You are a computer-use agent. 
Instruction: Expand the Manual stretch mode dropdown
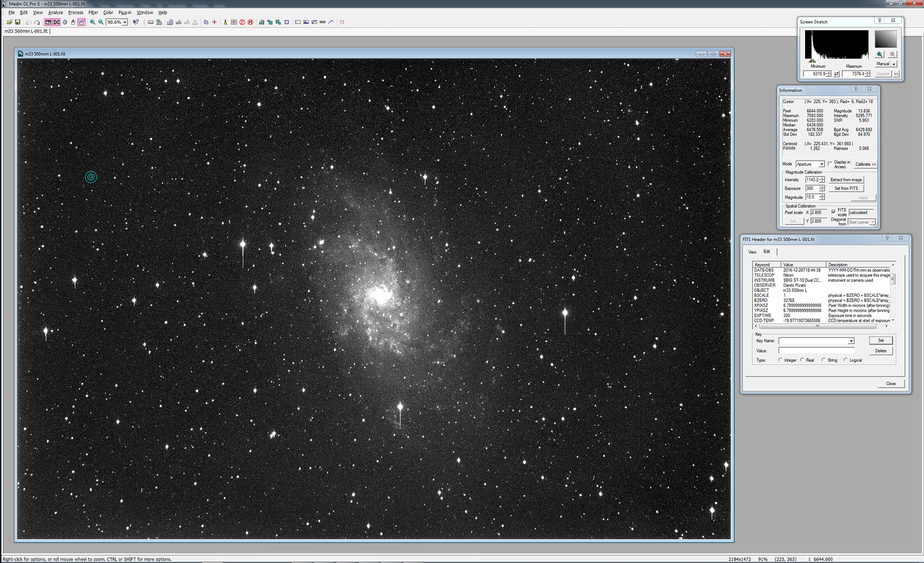(x=894, y=64)
